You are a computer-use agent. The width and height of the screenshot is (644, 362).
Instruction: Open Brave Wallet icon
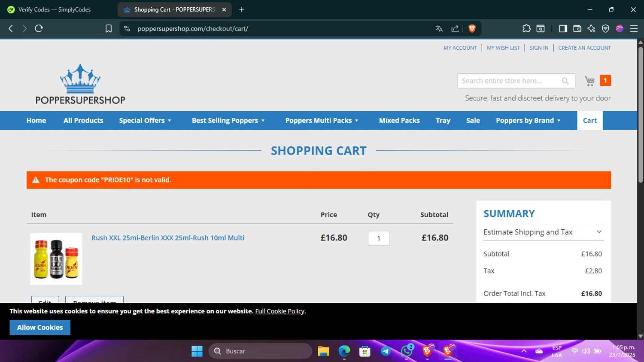point(577,28)
